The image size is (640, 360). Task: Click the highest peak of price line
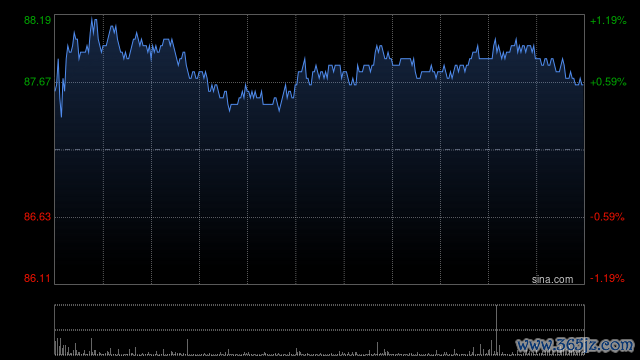[93, 18]
